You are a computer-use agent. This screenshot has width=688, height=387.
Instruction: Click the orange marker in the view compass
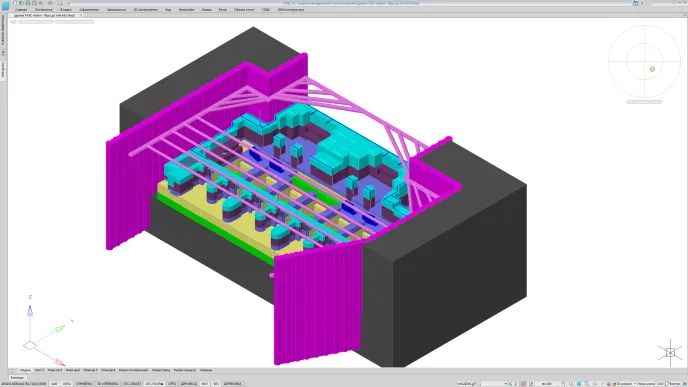(652, 69)
